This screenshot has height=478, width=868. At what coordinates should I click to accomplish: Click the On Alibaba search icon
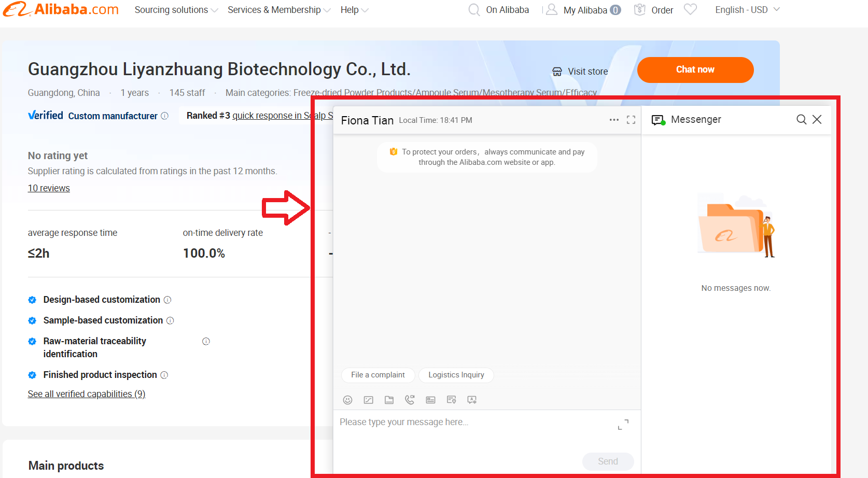tap(474, 10)
